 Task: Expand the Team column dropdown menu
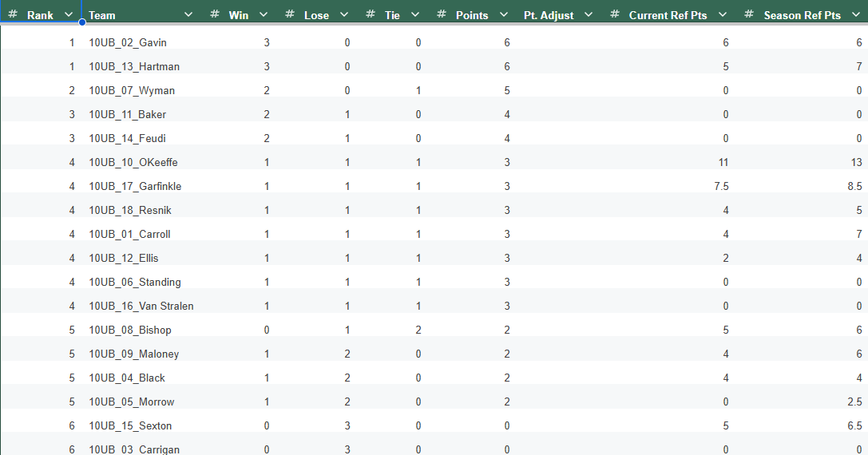tap(188, 15)
